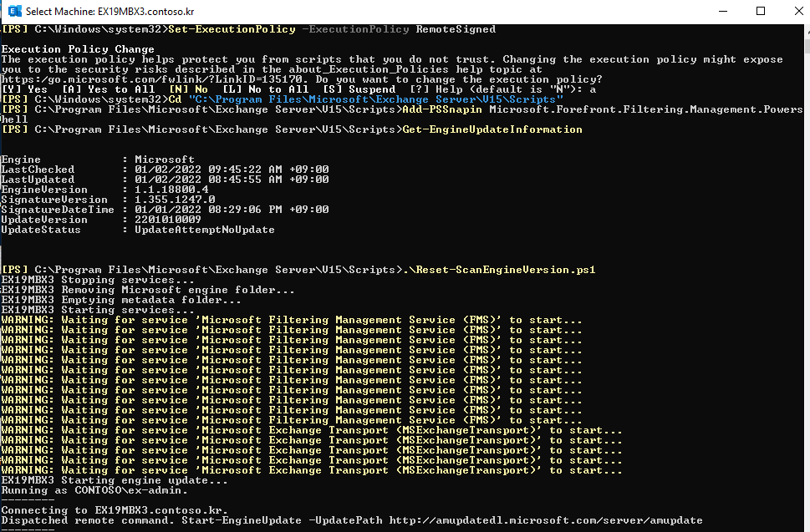
Task: Click 'Start-EngineUpdate -UpdatePath' dispatched command
Action: pyautogui.click(x=282, y=520)
